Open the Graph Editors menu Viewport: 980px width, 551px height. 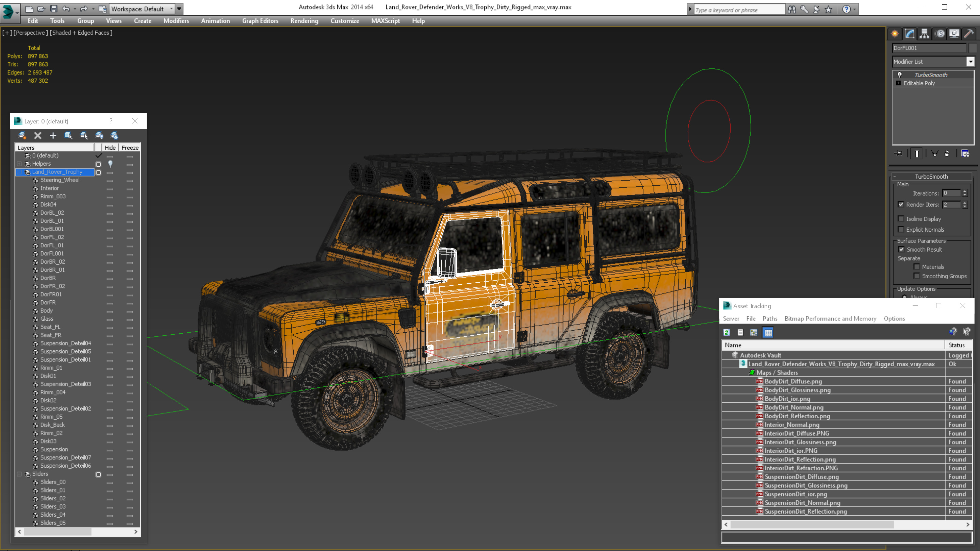(260, 21)
